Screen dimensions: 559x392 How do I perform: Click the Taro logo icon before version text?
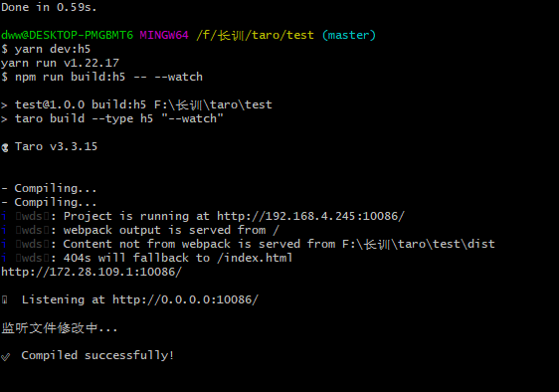(x=5, y=147)
